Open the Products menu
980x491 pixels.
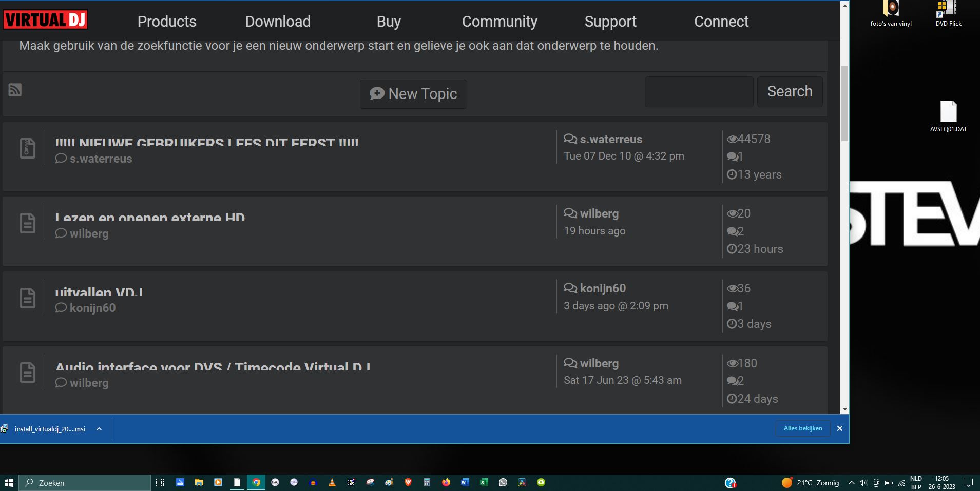167,21
